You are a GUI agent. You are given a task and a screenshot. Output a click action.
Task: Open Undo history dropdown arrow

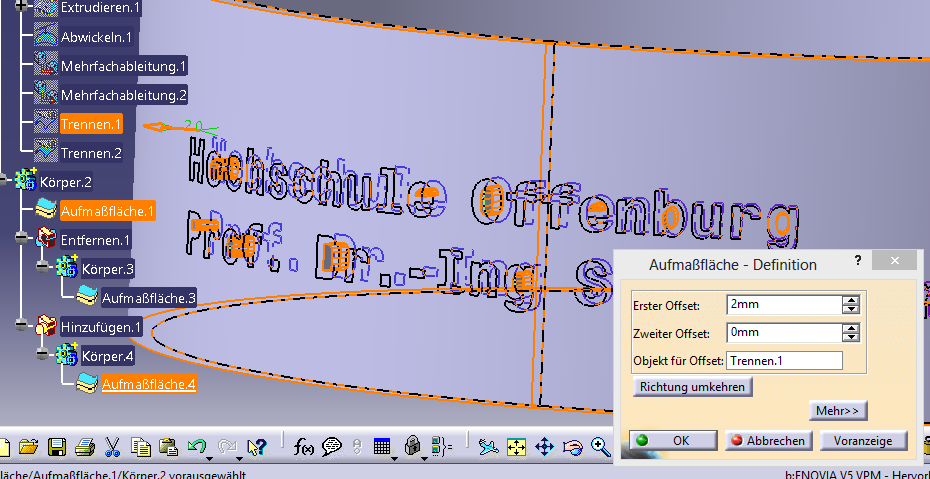(x=210, y=458)
